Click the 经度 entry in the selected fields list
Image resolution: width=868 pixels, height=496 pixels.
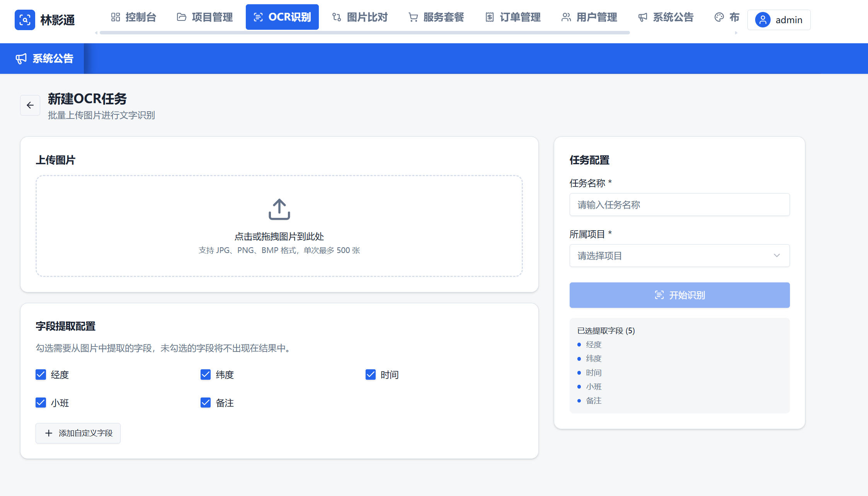click(x=594, y=345)
